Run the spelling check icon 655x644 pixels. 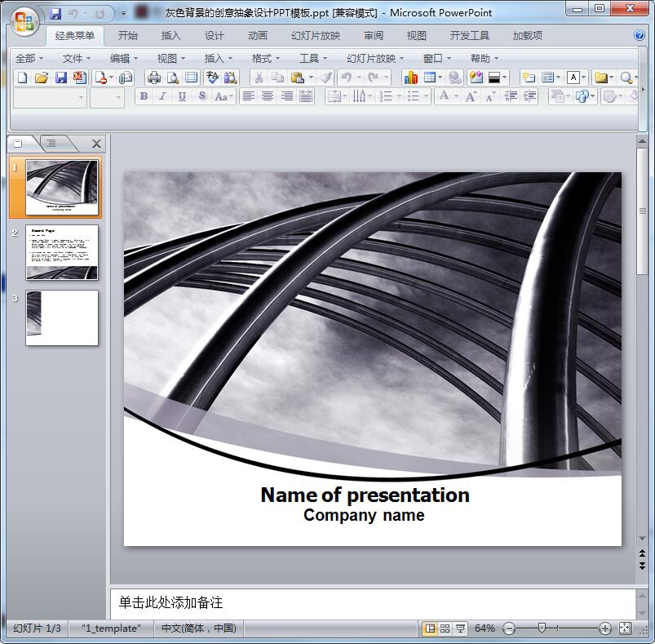pyautogui.click(x=212, y=78)
